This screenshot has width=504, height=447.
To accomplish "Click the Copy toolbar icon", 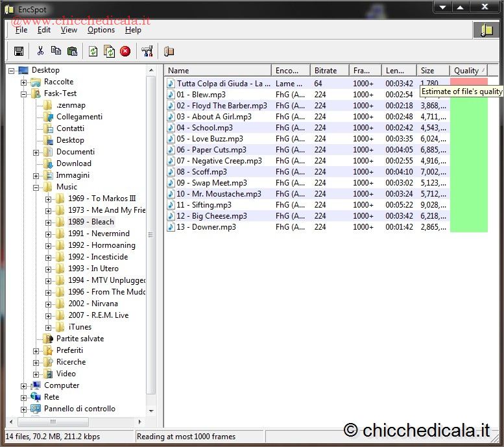I will 56,51.
